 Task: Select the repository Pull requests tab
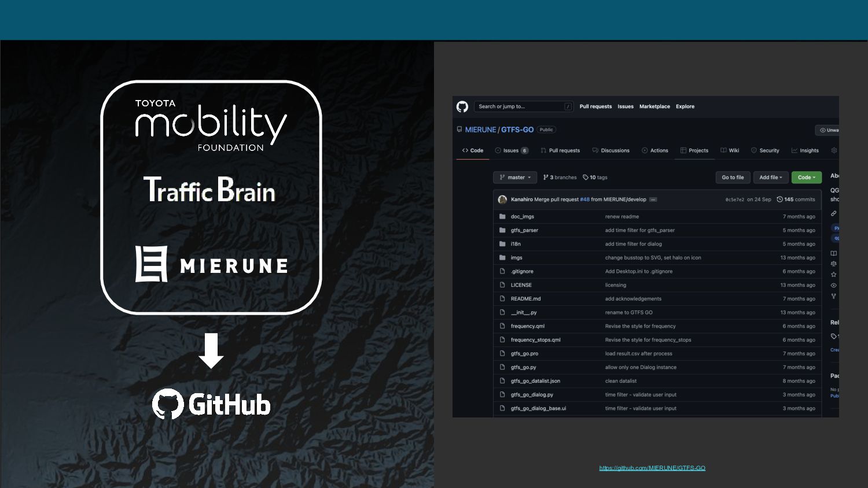(x=560, y=150)
